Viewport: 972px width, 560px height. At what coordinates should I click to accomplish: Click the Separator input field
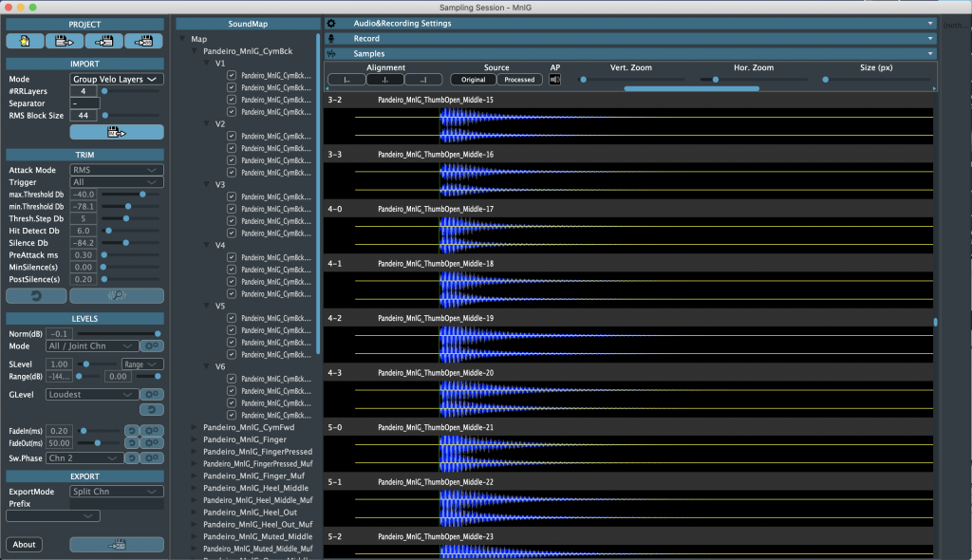(84, 103)
